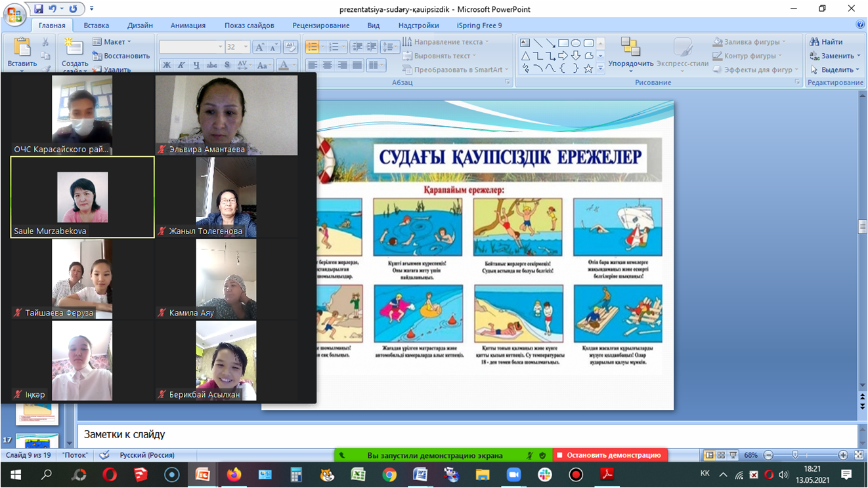The width and height of the screenshot is (868, 488).
Task: Click the Save icon in quick access toolbar
Action: coord(39,9)
